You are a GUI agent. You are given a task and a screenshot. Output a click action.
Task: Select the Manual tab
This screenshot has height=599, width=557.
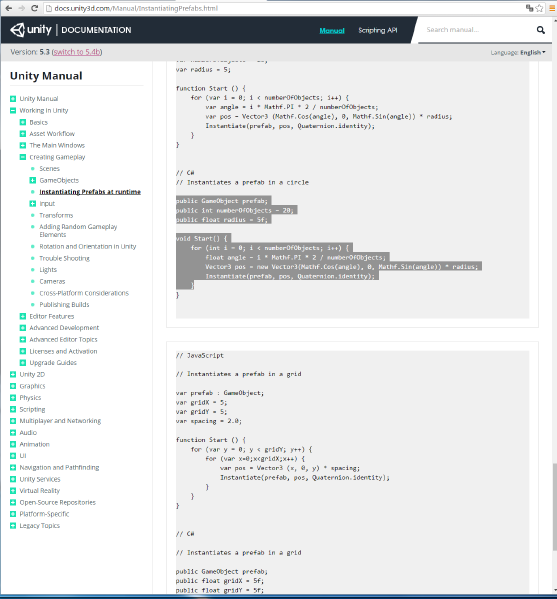pyautogui.click(x=332, y=31)
